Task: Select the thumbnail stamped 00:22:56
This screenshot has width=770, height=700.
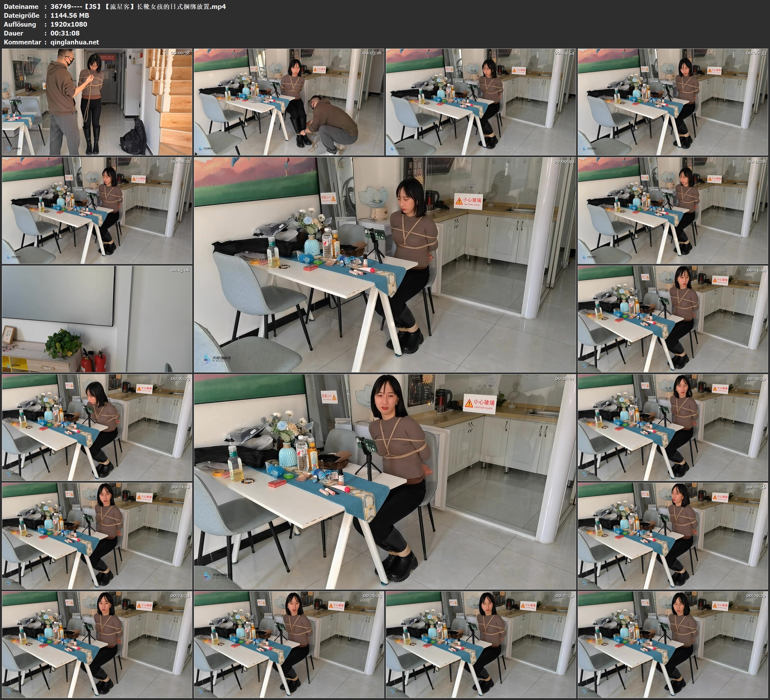Action: point(673,536)
